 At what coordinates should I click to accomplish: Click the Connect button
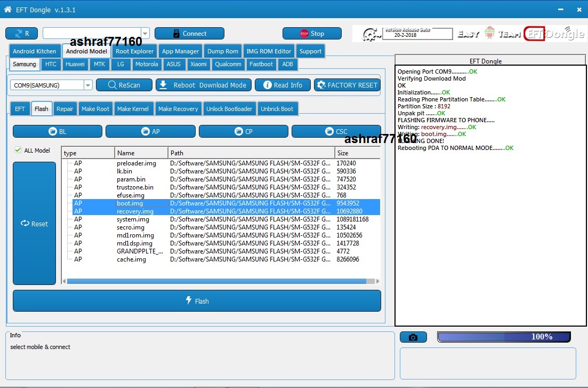(x=189, y=34)
